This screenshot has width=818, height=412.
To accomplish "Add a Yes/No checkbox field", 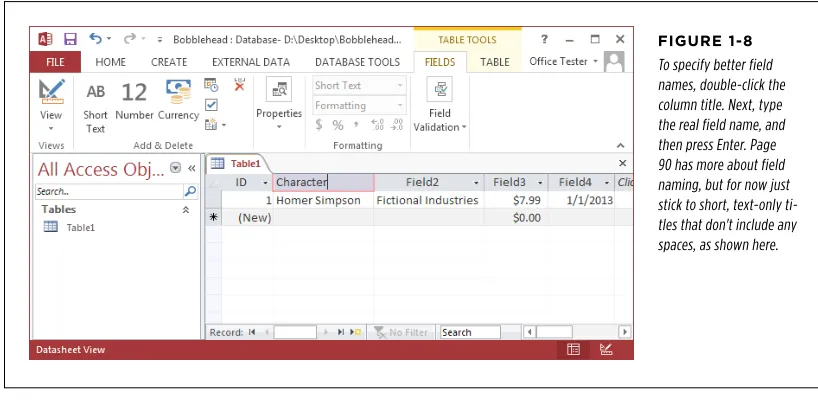I will (x=211, y=105).
